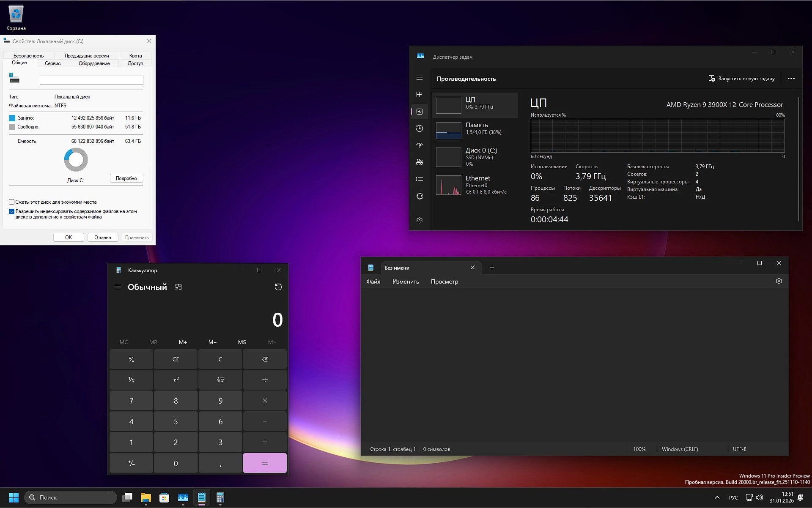Image resolution: width=812 pixels, height=508 pixels.
Task: Toggle calculator keep-on-top icon
Action: click(x=178, y=287)
